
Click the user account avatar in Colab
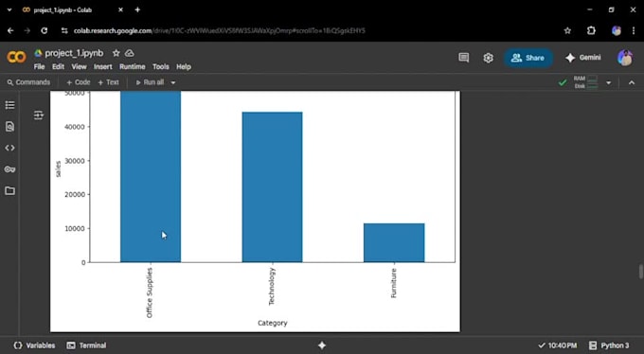pos(625,58)
